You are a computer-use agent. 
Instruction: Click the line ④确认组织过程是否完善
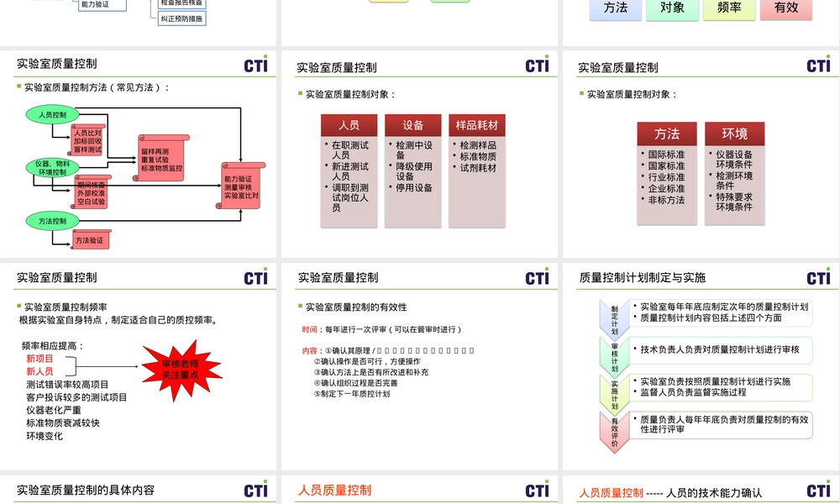(355, 383)
